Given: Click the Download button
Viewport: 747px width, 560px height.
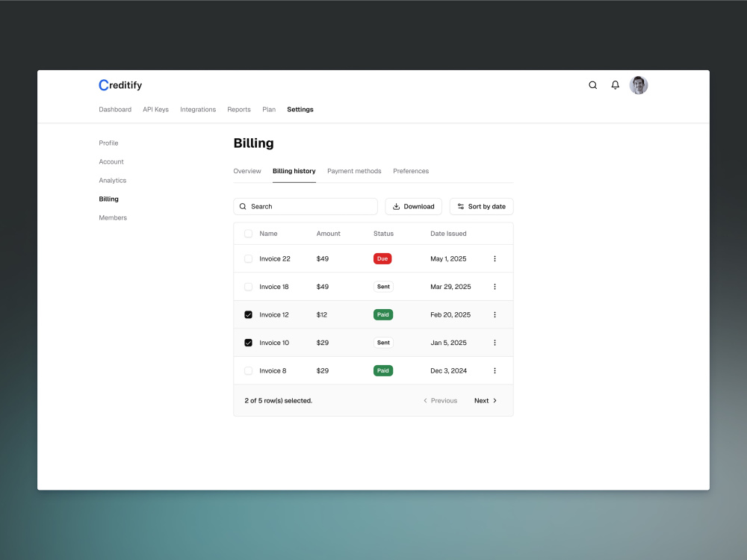Looking at the screenshot, I should [414, 207].
